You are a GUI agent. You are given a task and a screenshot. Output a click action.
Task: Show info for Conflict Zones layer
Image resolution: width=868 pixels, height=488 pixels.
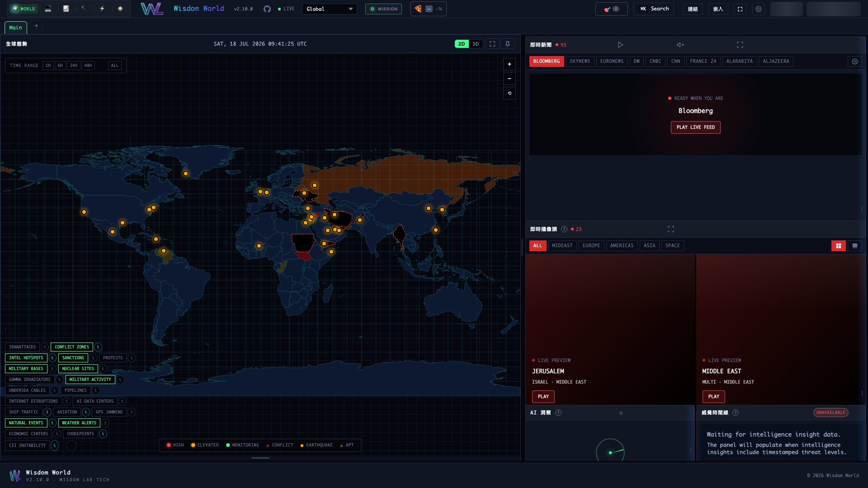[x=98, y=347]
